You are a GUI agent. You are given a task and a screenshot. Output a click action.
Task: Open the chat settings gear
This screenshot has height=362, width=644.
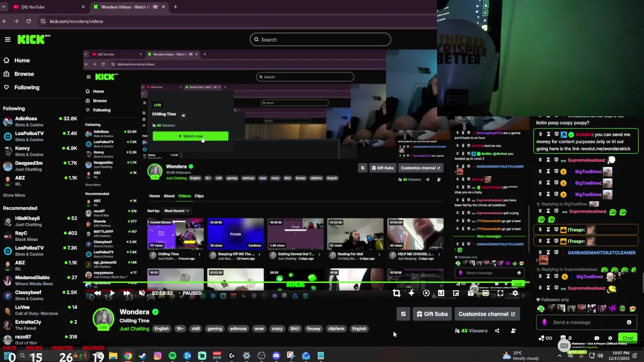610,338
